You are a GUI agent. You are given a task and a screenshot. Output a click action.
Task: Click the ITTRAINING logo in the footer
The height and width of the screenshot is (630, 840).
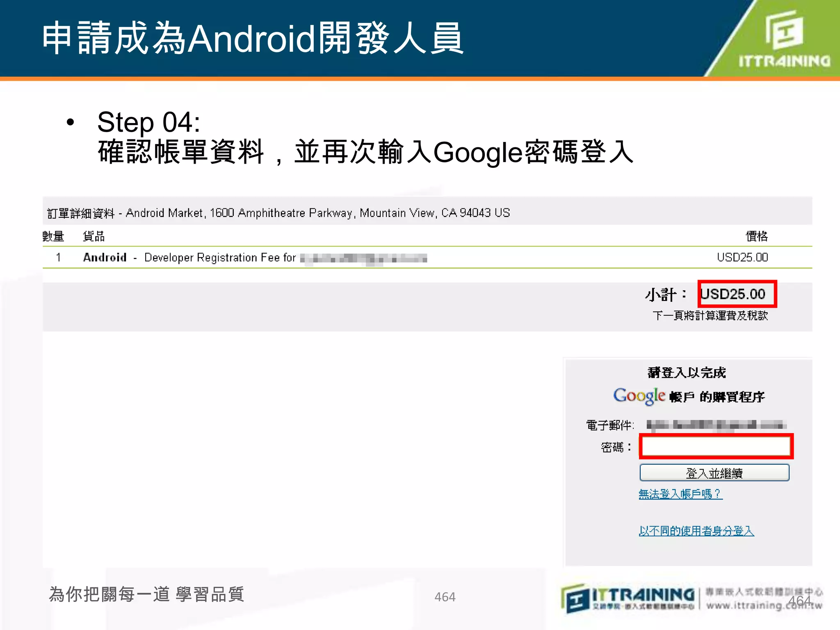(628, 599)
